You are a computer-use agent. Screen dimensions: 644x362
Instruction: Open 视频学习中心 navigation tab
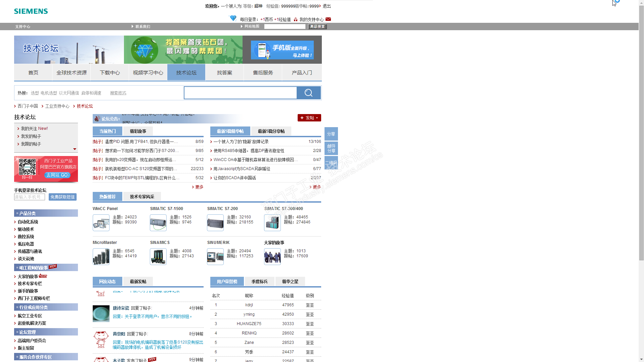point(148,72)
